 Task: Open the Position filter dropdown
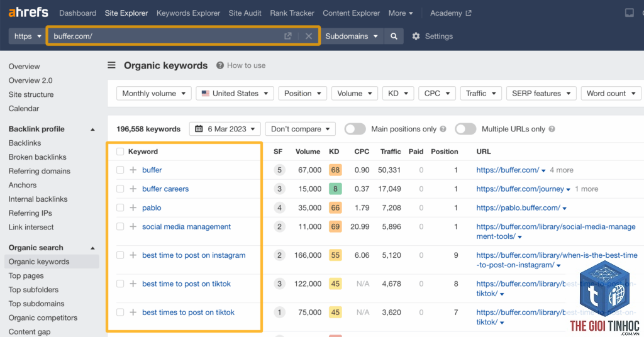tap(303, 93)
